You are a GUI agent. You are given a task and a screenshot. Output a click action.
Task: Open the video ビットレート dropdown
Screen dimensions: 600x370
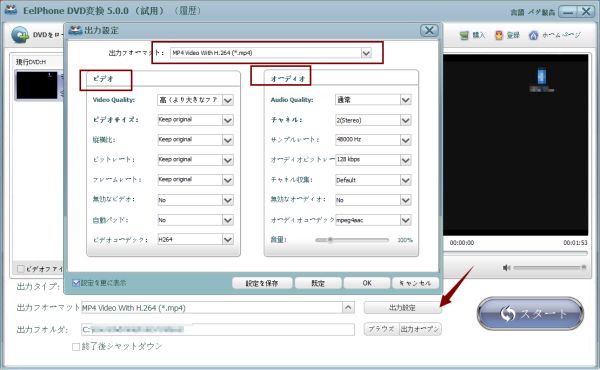pos(228,160)
